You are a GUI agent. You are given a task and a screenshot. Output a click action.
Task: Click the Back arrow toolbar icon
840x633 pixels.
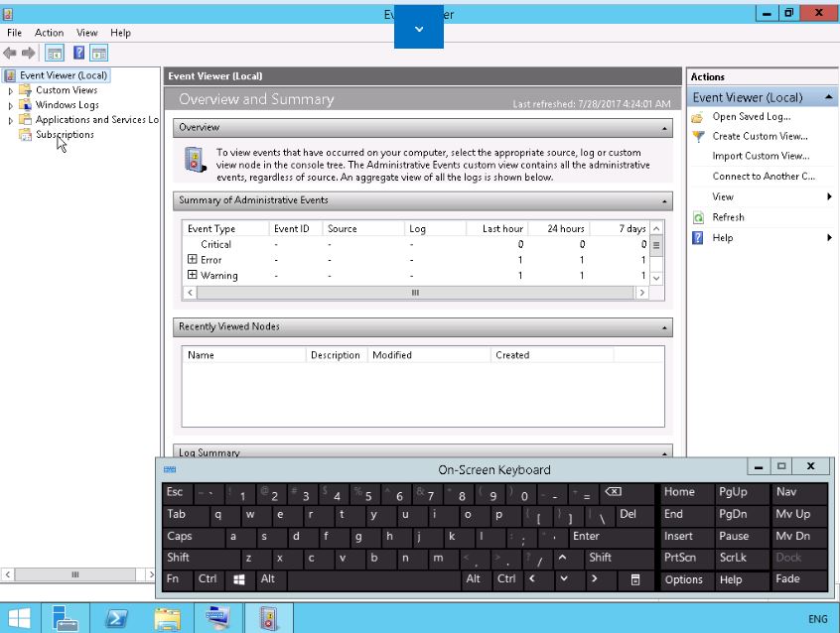pyautogui.click(x=10, y=53)
